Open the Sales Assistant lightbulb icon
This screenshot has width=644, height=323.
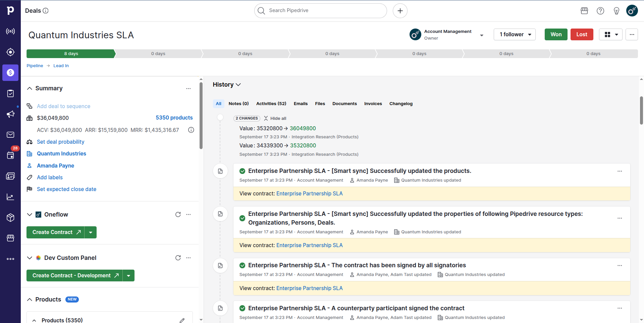click(616, 11)
